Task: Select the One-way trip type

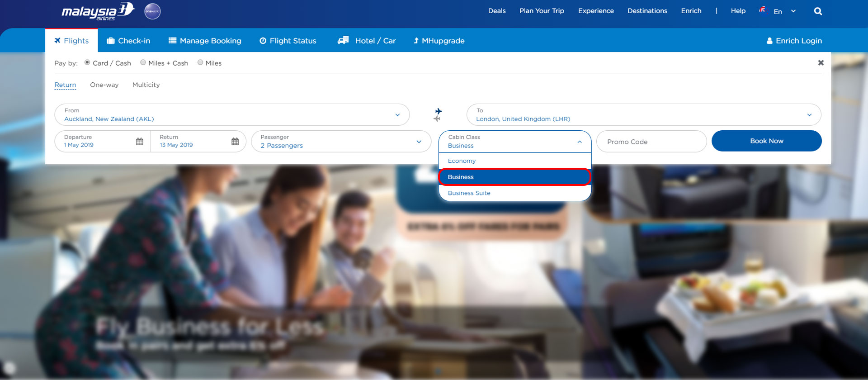Action: (104, 85)
